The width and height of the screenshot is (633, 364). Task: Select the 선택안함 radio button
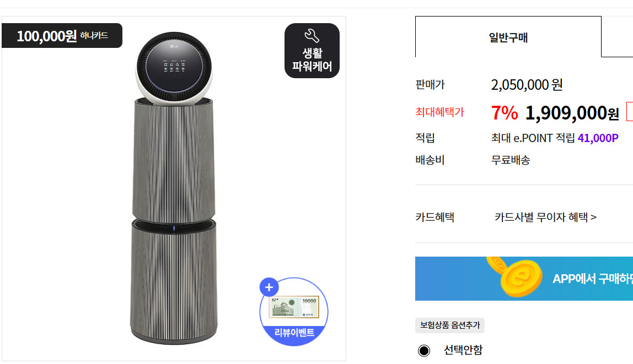coord(424,350)
